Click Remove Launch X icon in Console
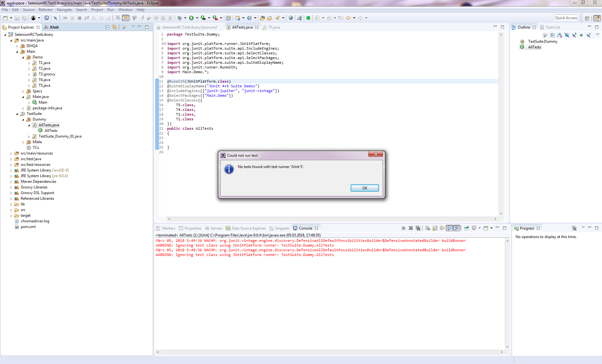602x364 pixels. click(411, 228)
